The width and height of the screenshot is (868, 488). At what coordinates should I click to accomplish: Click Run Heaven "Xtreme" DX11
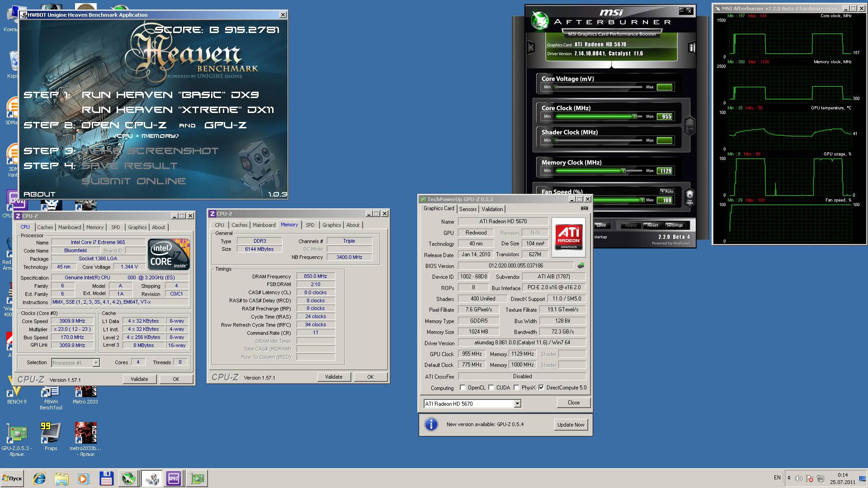(x=178, y=110)
